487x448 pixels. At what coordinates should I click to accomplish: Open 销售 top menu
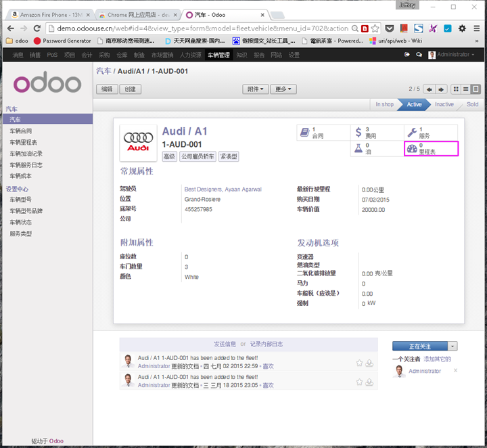click(34, 55)
